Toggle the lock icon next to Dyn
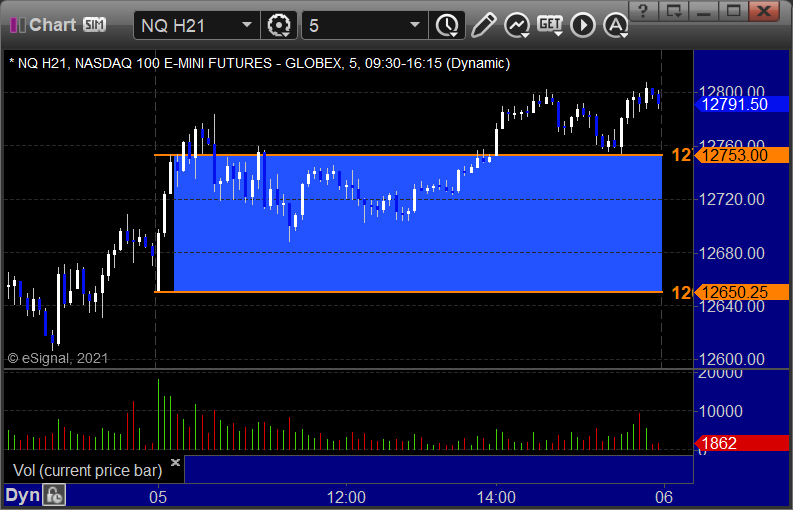793x510 pixels. [54, 495]
